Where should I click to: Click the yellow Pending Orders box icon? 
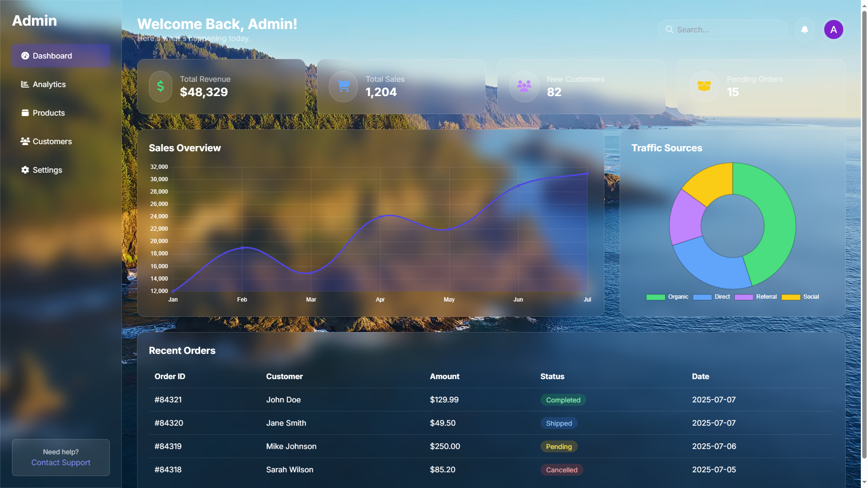(x=704, y=87)
